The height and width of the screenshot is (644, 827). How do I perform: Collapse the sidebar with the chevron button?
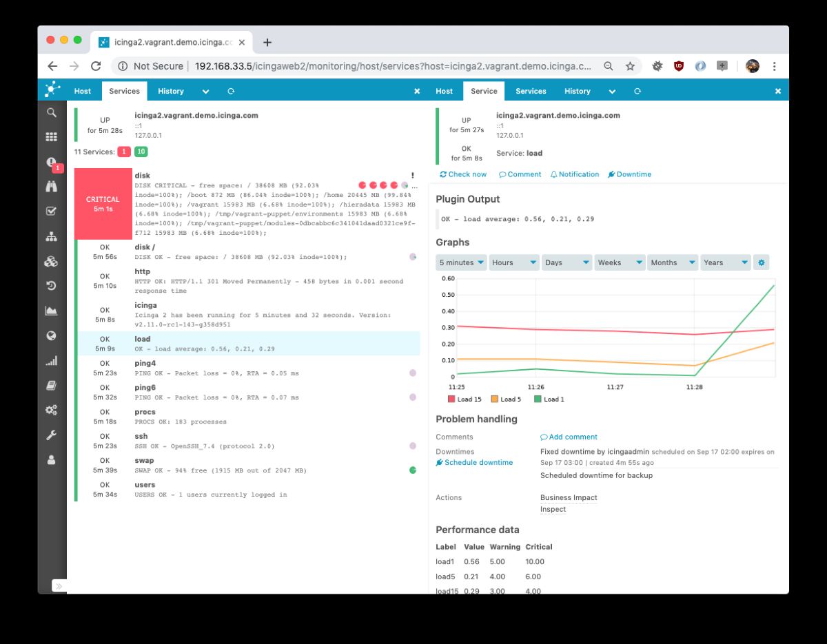click(59, 585)
